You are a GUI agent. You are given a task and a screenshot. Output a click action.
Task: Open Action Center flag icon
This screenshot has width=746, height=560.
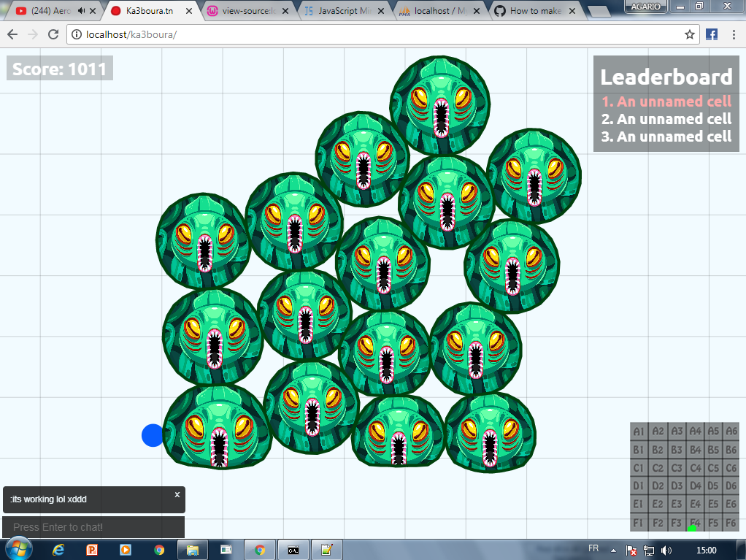pos(631,551)
